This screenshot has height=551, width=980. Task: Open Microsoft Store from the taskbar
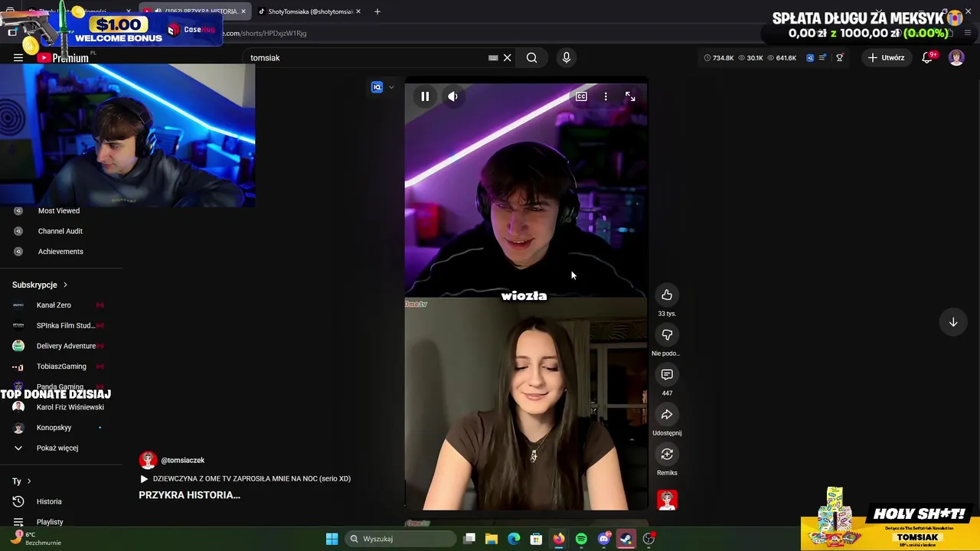click(x=536, y=539)
